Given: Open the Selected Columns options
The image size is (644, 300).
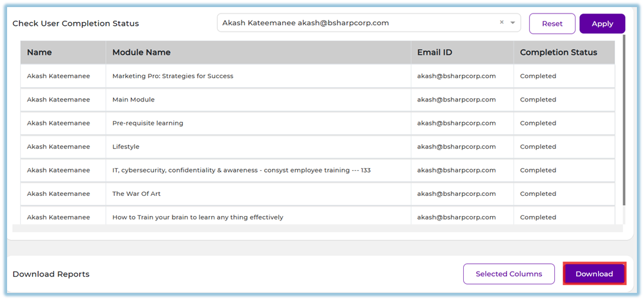Looking at the screenshot, I should coord(508,274).
